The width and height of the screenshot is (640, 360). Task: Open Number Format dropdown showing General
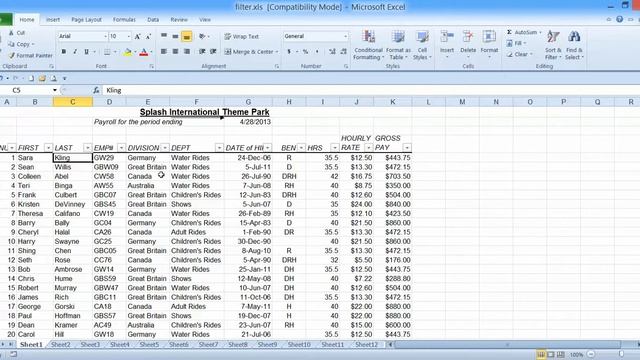[316, 36]
